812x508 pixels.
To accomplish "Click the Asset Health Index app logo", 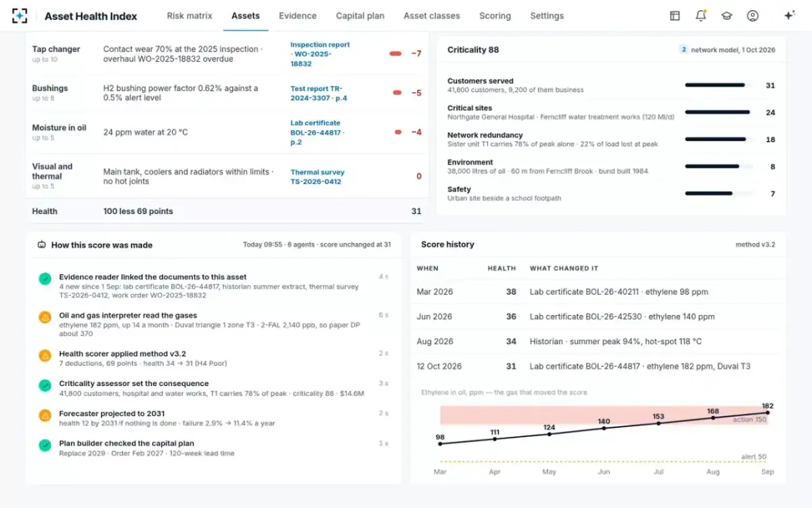I will (20, 16).
